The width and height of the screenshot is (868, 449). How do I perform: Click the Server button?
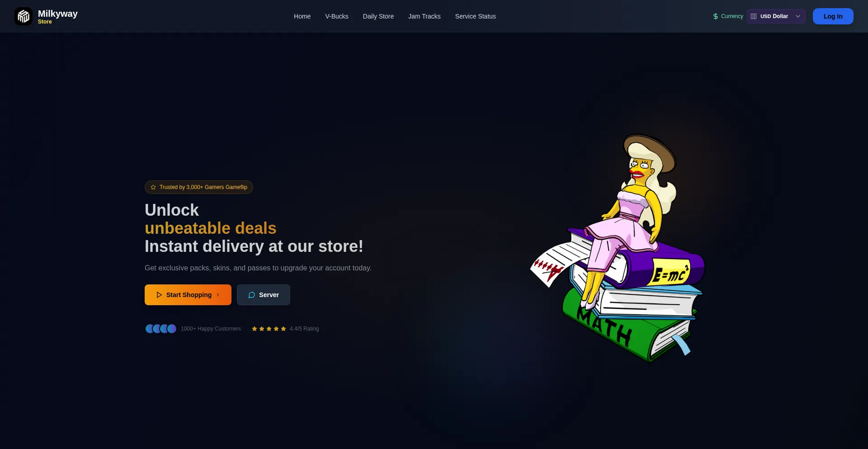(264, 295)
